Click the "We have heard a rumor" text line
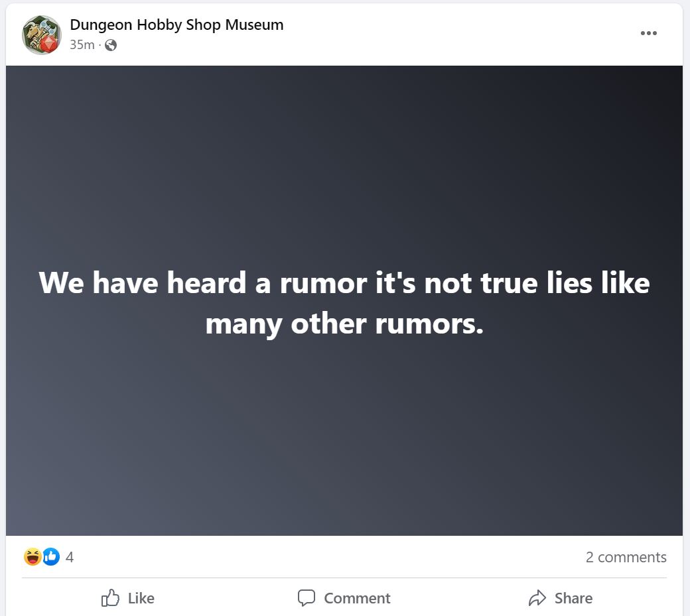 tap(344, 283)
